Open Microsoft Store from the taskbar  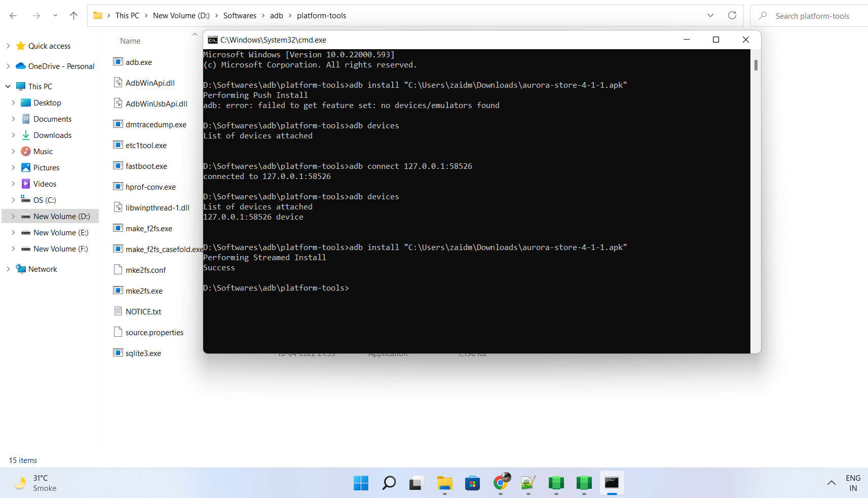472,483
